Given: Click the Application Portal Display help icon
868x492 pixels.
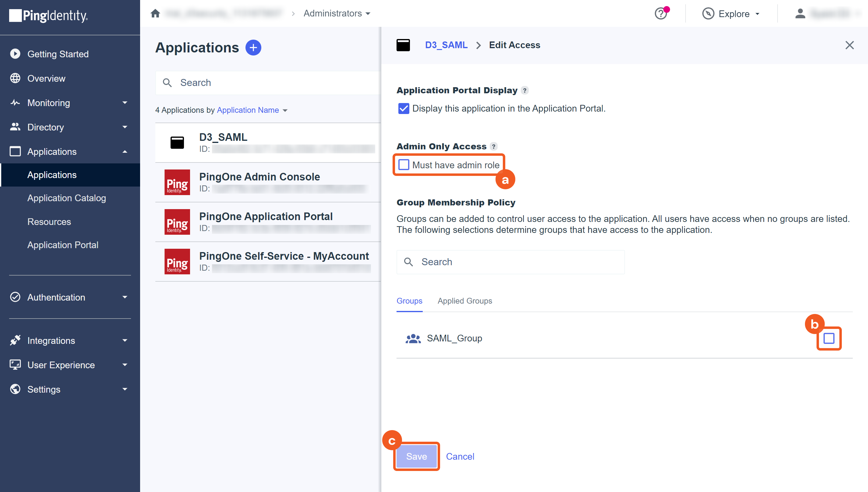Looking at the screenshot, I should (x=524, y=90).
